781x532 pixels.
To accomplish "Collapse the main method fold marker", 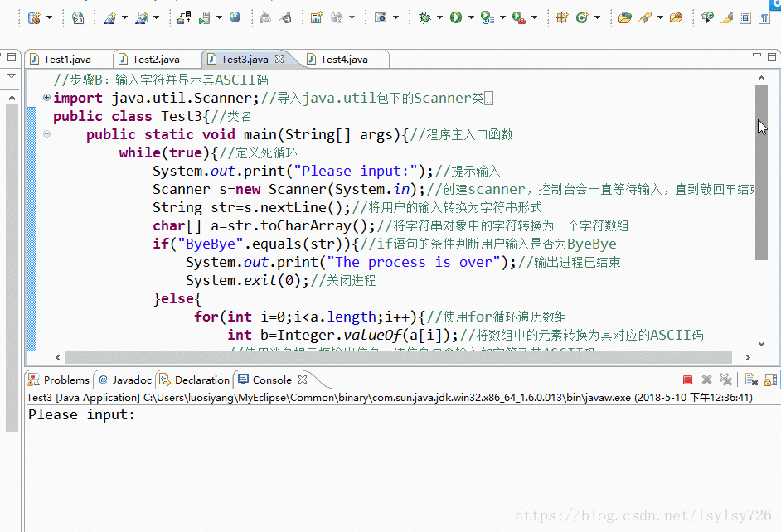I will [x=46, y=133].
